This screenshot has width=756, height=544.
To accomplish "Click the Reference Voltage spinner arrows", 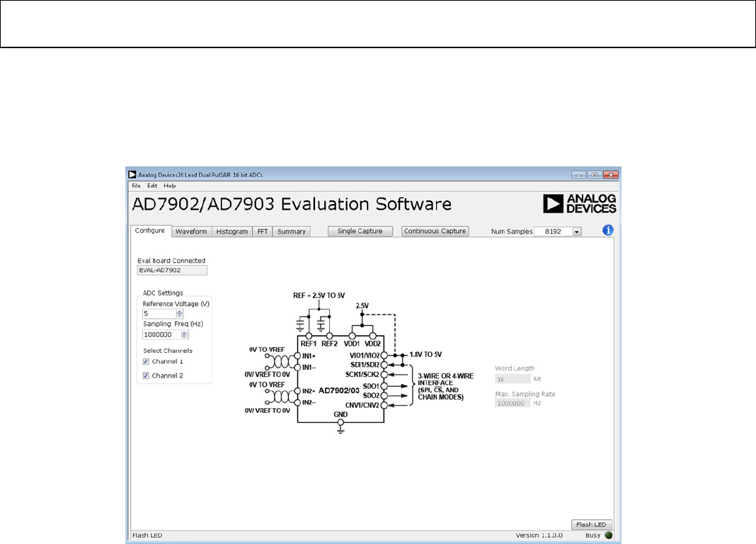I will click(x=180, y=313).
